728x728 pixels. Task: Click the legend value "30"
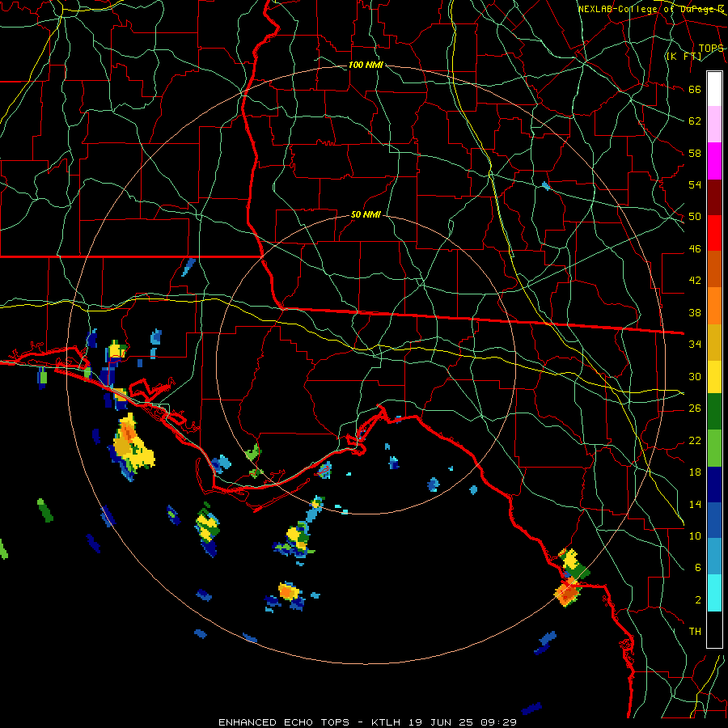695,376
